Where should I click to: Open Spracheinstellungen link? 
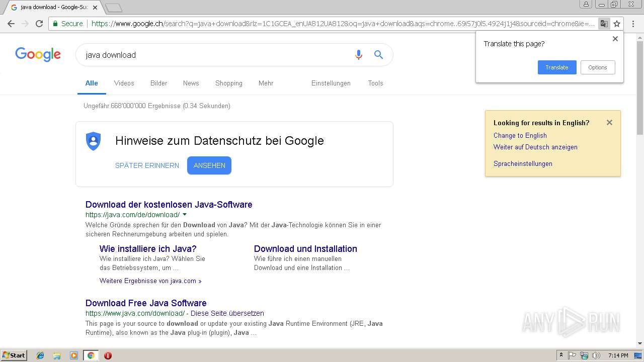(523, 163)
